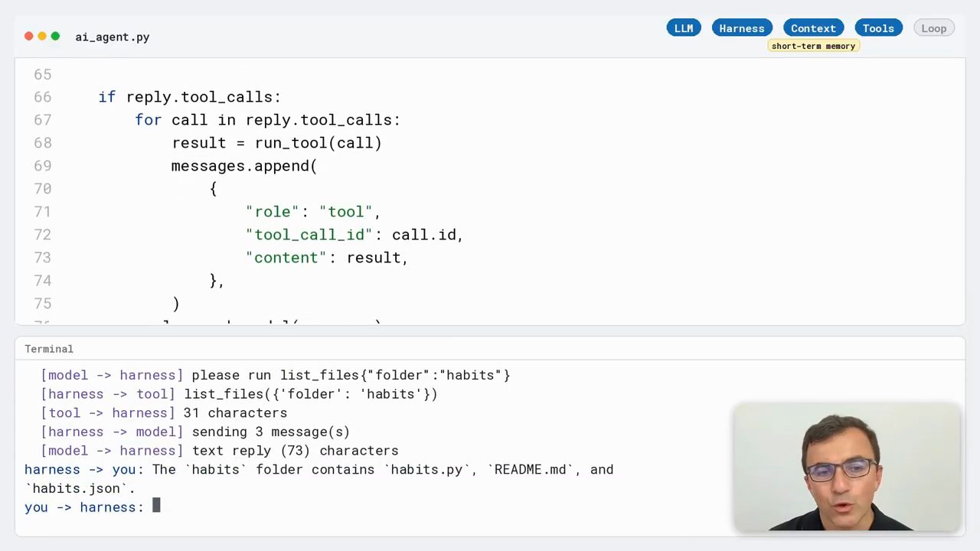Select the Tools pill
The image size is (980, 551).
click(878, 28)
